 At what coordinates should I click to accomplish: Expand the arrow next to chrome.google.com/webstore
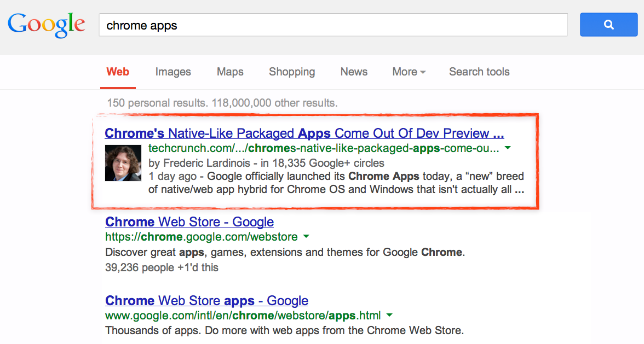(x=306, y=237)
